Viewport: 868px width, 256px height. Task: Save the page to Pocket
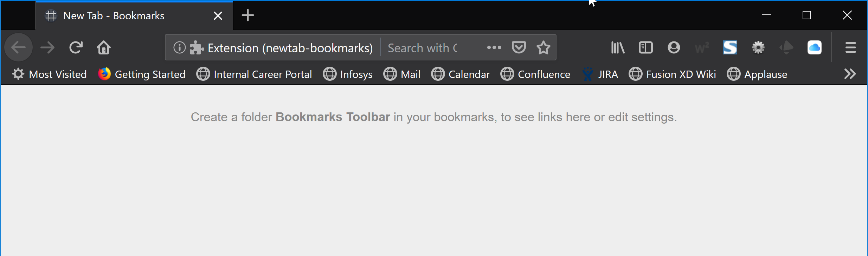click(519, 47)
